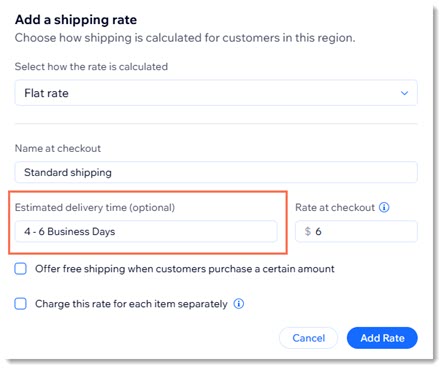Click the Charge this rate for each item label
The image size is (444, 370).
point(131,304)
